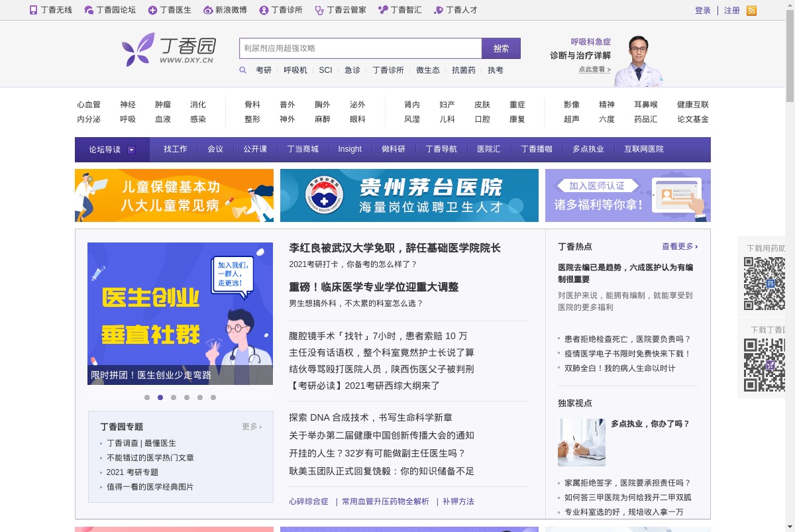
Task: Open 2021 考研专题 topic
Action: 132,472
